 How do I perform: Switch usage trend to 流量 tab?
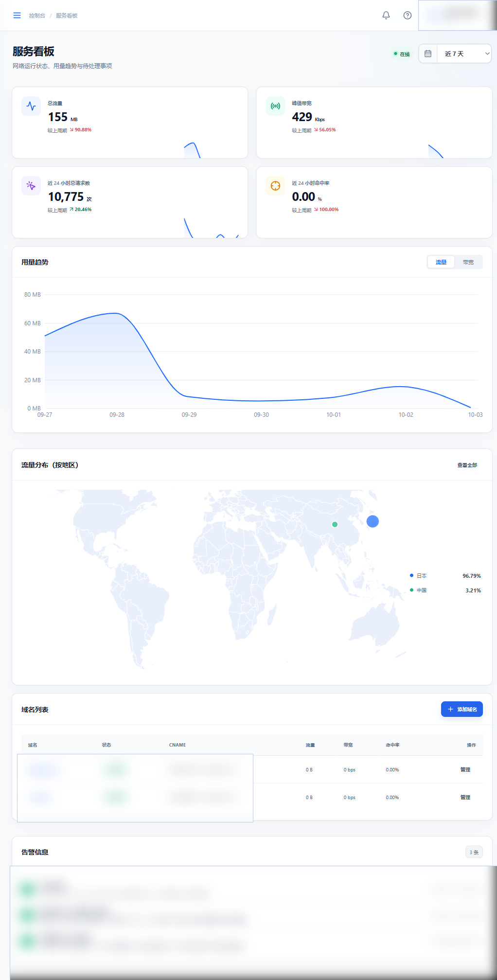coord(441,262)
